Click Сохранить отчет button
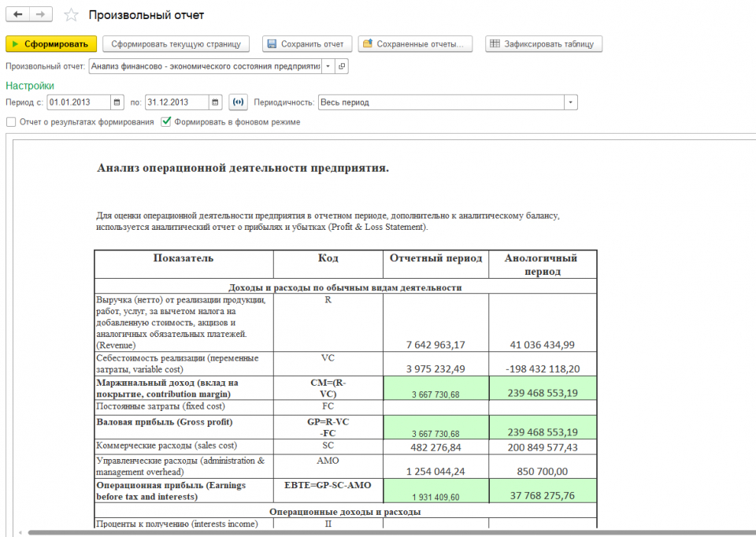This screenshot has height=537, width=756. pyautogui.click(x=307, y=44)
